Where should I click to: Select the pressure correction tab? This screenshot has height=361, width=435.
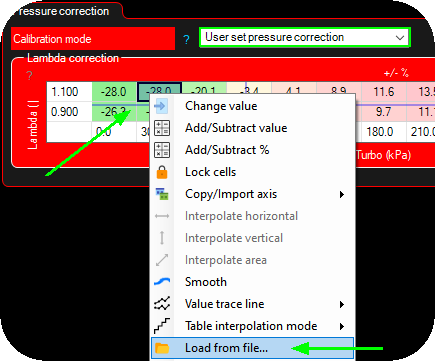tap(63, 11)
